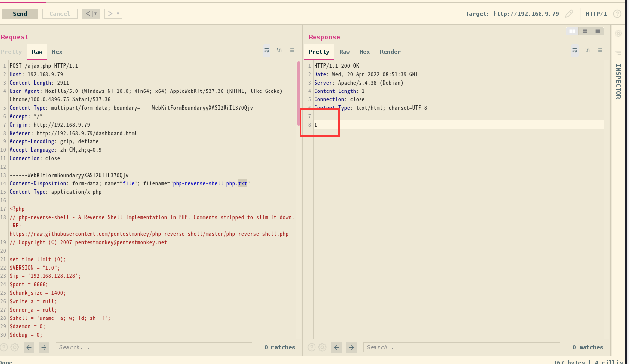Image resolution: width=631 pixels, height=364 pixels.
Task: Click 'set_time_limit (0);' line
Action: coord(38,259)
